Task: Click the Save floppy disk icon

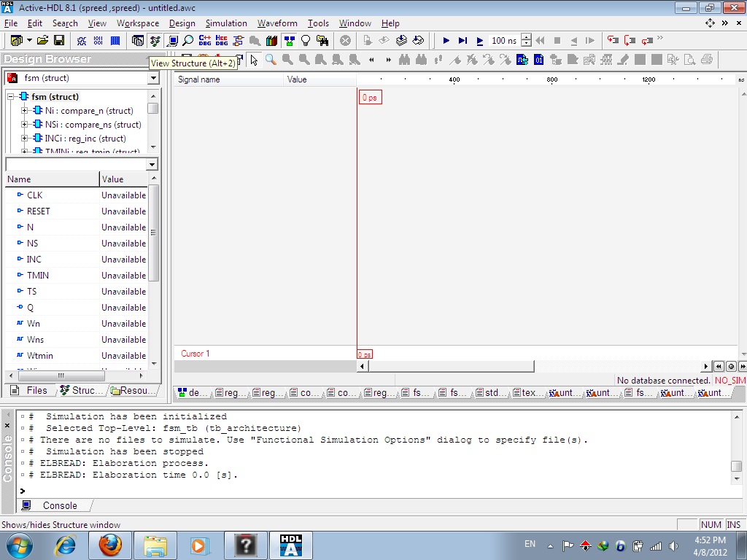Action: coord(59,41)
